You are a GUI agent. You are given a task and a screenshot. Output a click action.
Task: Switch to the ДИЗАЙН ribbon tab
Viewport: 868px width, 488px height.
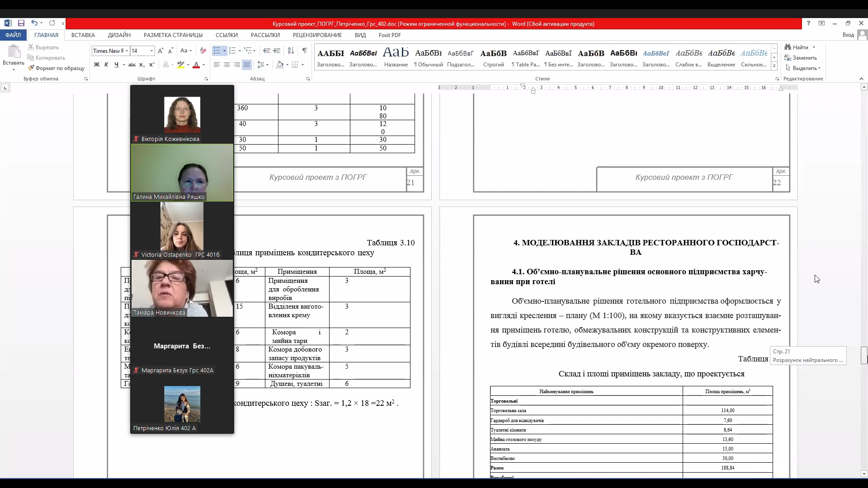pyautogui.click(x=119, y=35)
